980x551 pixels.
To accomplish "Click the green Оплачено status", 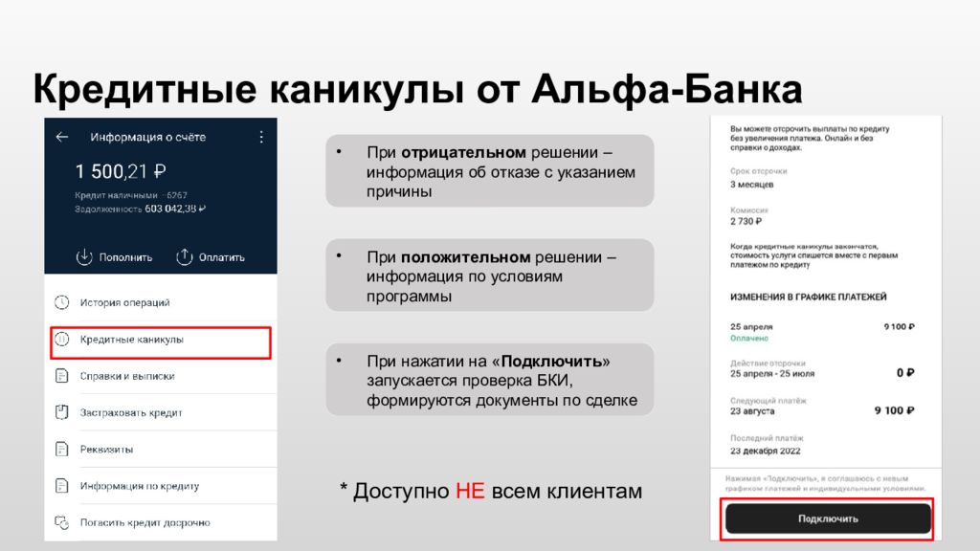I will click(748, 338).
